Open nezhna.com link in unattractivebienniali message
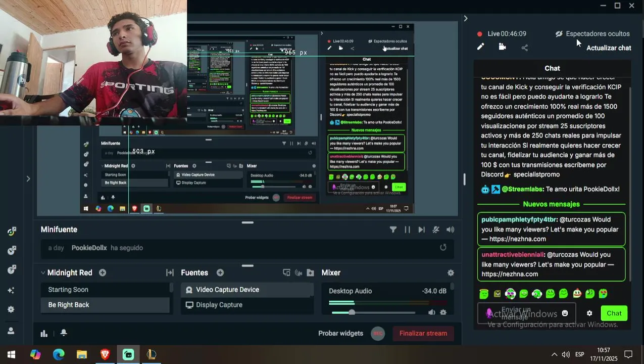Viewport: 644px width, 364px height. [510, 274]
